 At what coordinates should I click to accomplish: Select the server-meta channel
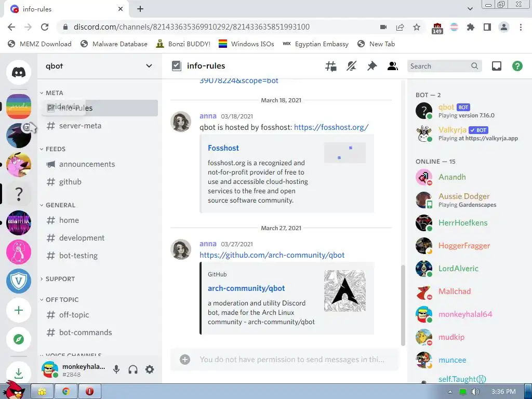tap(100, 126)
